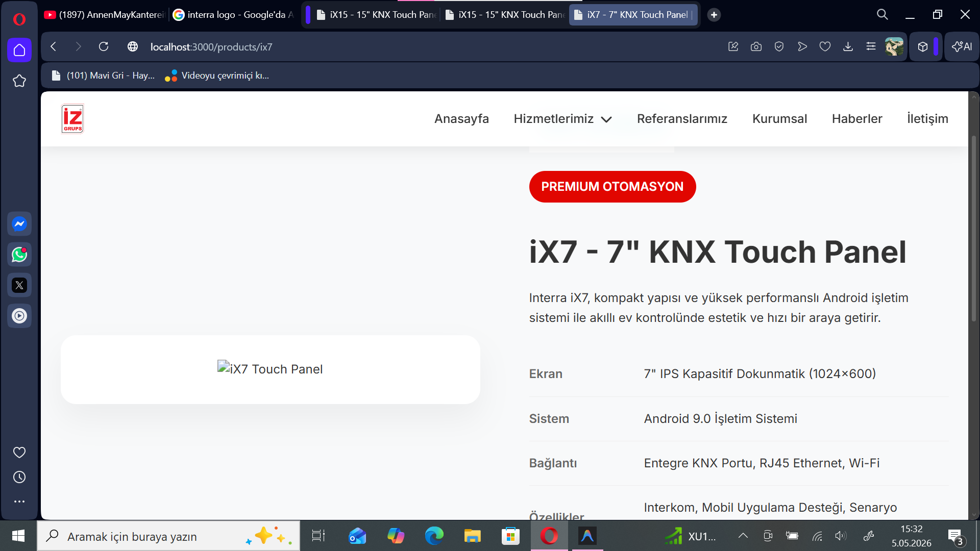Go to Anasayfa in the site menu

coord(461,119)
